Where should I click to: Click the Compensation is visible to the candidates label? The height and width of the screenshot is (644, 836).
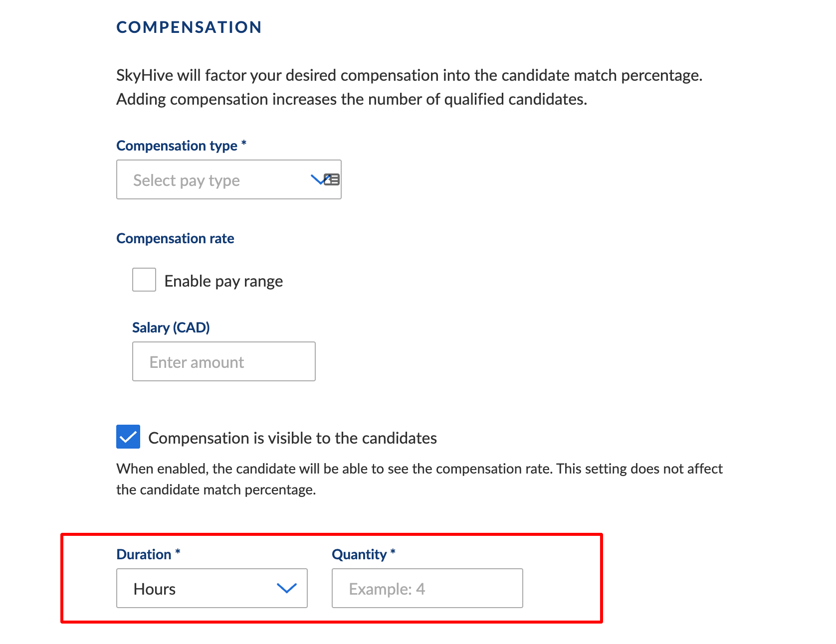coord(292,438)
